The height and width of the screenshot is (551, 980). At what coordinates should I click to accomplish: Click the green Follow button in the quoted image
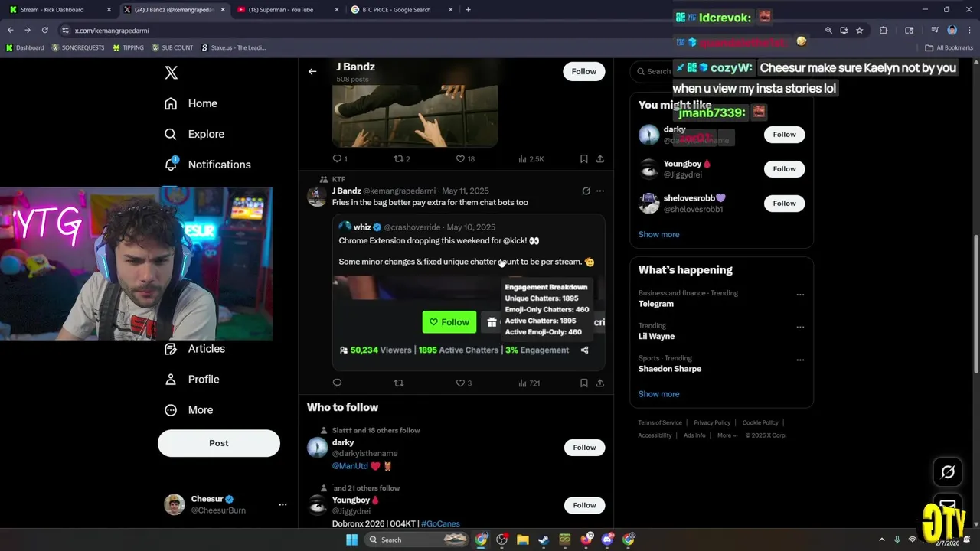point(449,322)
